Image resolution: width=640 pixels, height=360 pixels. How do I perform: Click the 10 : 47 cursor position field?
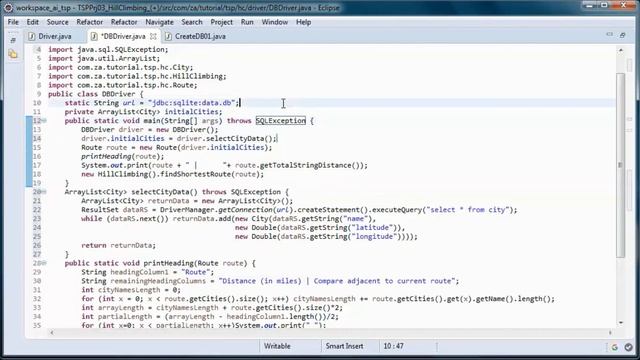click(393, 346)
